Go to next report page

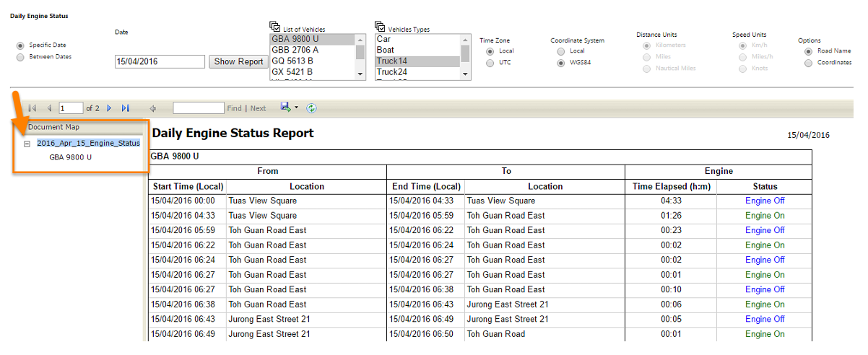click(x=110, y=108)
